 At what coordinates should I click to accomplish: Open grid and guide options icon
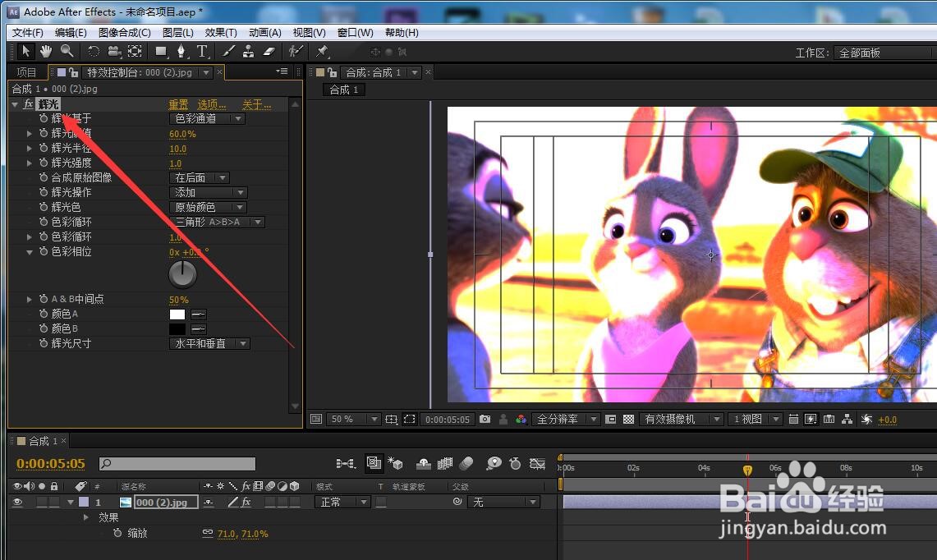coord(392,420)
